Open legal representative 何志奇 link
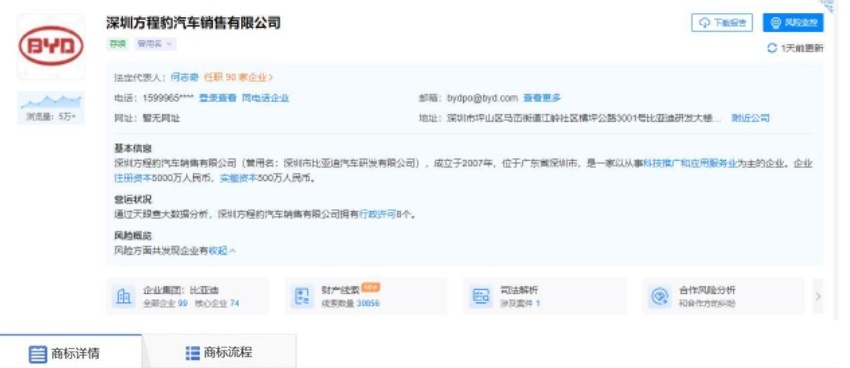Screen dimensions: 850x368 click(185, 78)
